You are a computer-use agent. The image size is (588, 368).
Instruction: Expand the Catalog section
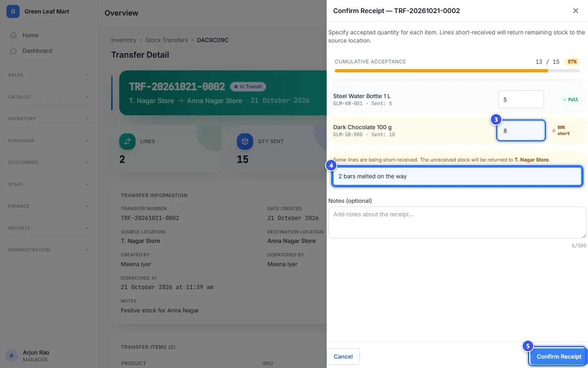49,97
